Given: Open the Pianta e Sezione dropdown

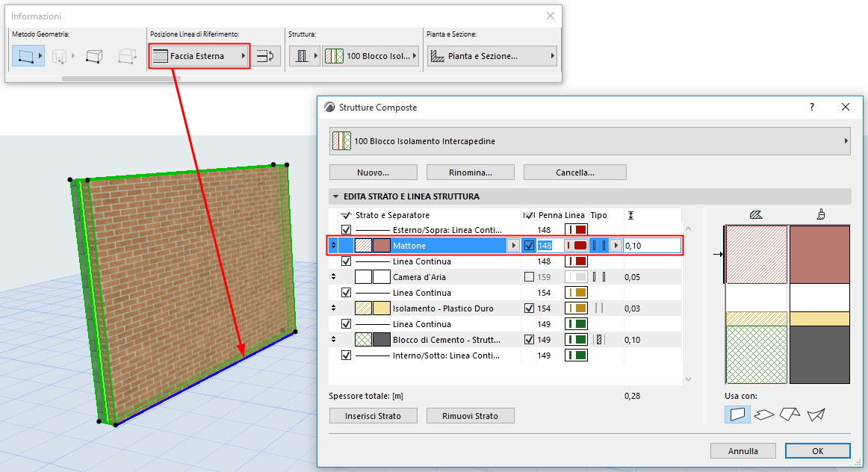Looking at the screenshot, I should click(x=492, y=56).
